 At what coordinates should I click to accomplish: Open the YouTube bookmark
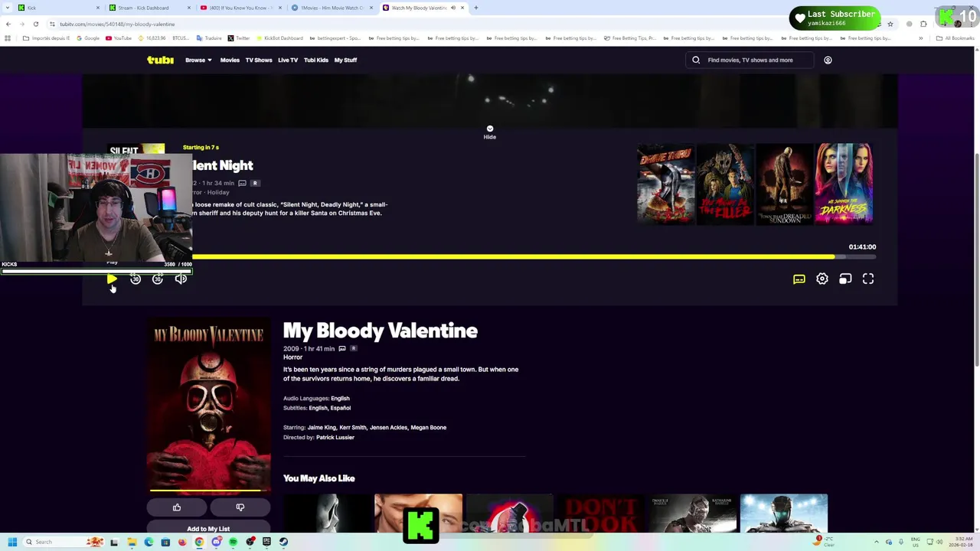(x=118, y=38)
